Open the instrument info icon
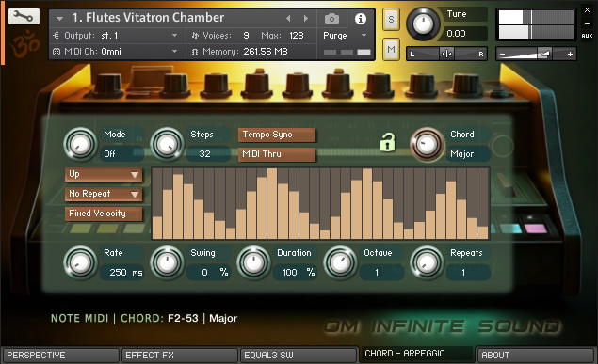The height and width of the screenshot is (364, 598). [361, 18]
